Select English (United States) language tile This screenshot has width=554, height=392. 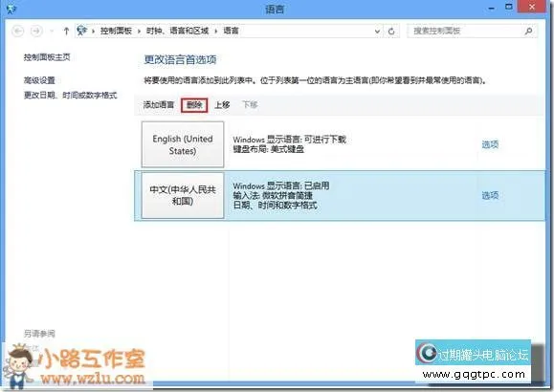(183, 144)
